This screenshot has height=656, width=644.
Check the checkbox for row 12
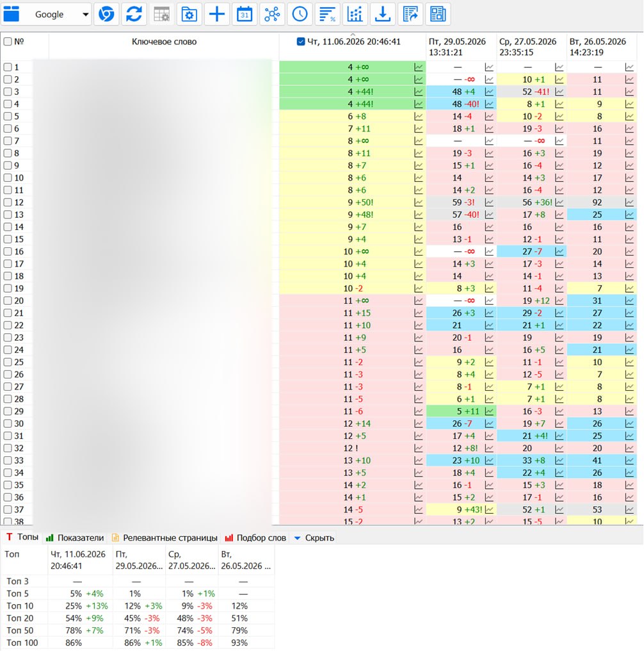[8, 202]
